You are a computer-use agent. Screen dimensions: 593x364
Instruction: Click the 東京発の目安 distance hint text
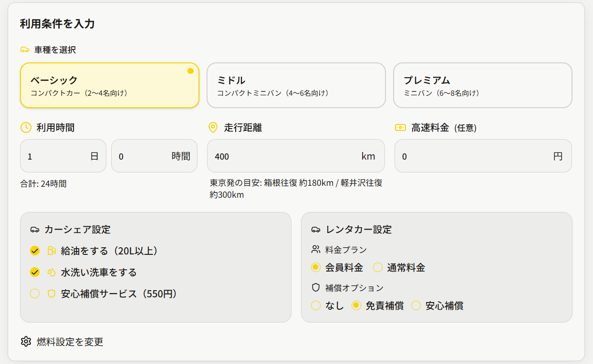(x=296, y=189)
